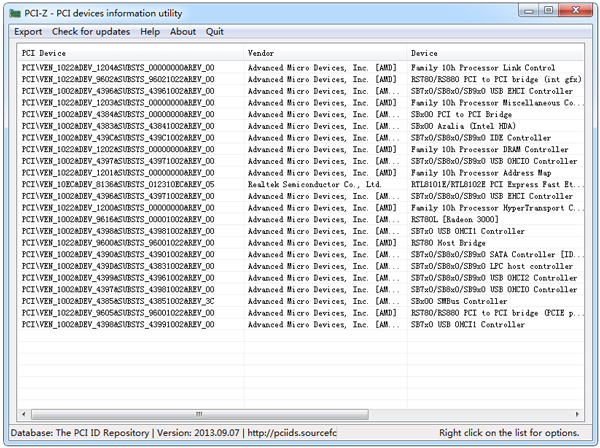Click the Realtek Semiconductor Co., Ltd. vendor cell
The height and width of the screenshot is (448, 600).
click(x=314, y=184)
